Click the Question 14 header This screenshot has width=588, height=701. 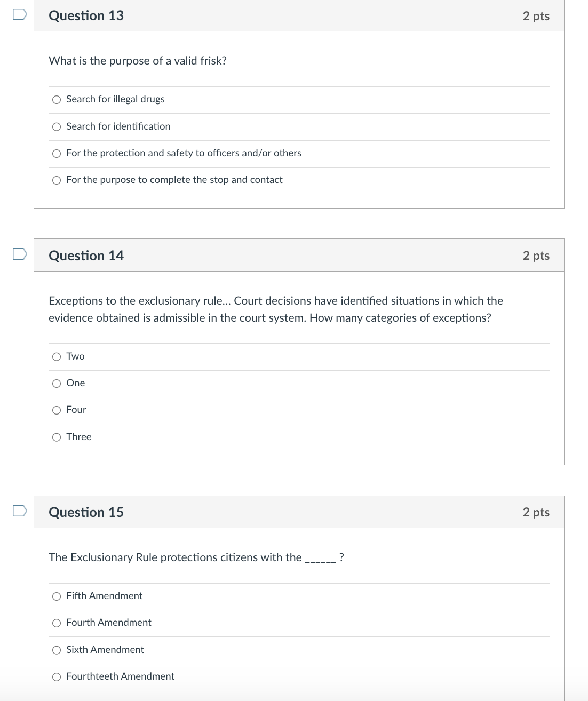coord(86,256)
